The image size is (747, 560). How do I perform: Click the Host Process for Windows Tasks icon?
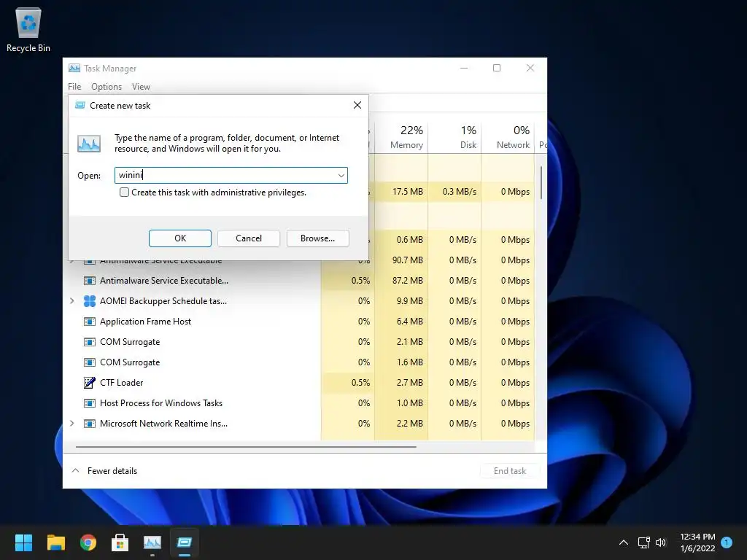tap(90, 403)
